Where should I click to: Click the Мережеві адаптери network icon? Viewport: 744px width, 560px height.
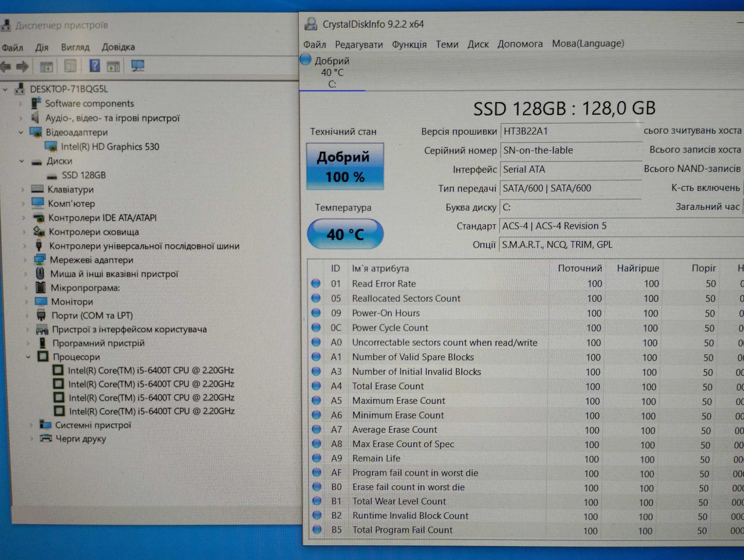point(39,259)
